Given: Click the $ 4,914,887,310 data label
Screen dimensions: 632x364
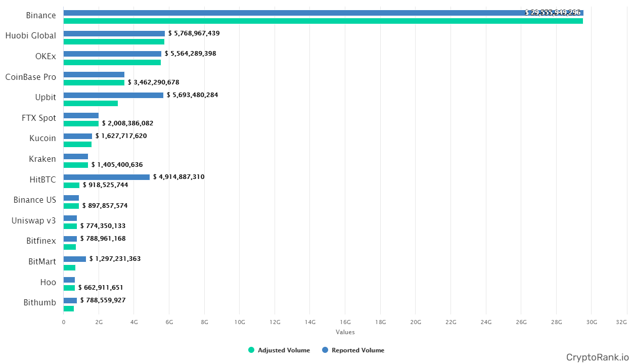Looking at the screenshot, I should point(179,177).
